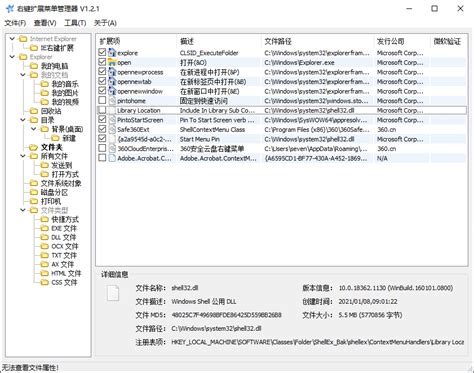Click the 我的电脑 folder icon
474x373 pixels.
click(34, 66)
